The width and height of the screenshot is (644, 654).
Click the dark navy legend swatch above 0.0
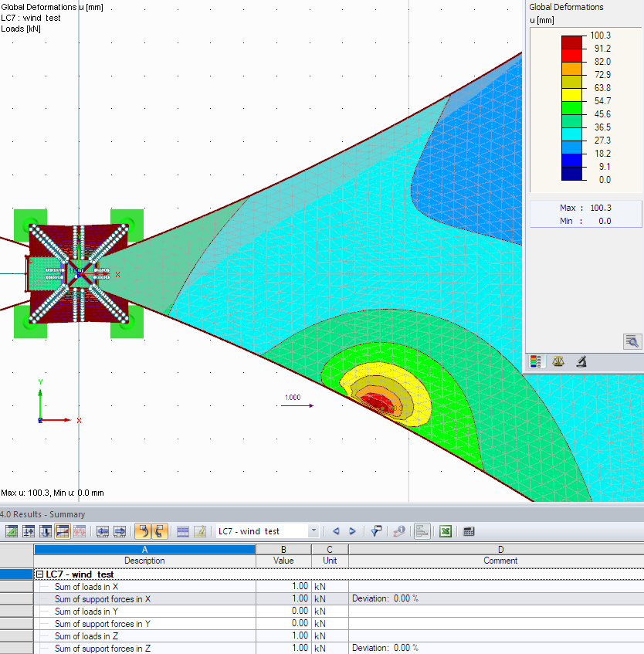pyautogui.click(x=571, y=174)
